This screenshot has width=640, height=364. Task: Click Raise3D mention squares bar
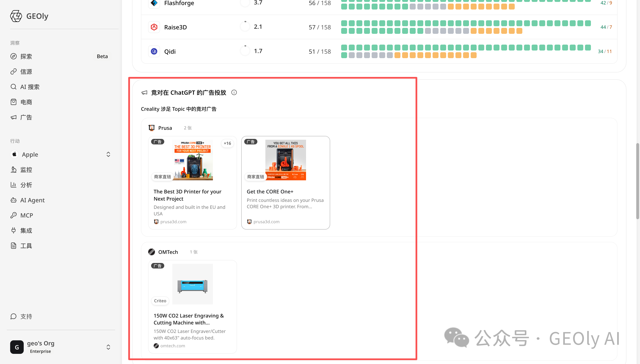click(466, 27)
